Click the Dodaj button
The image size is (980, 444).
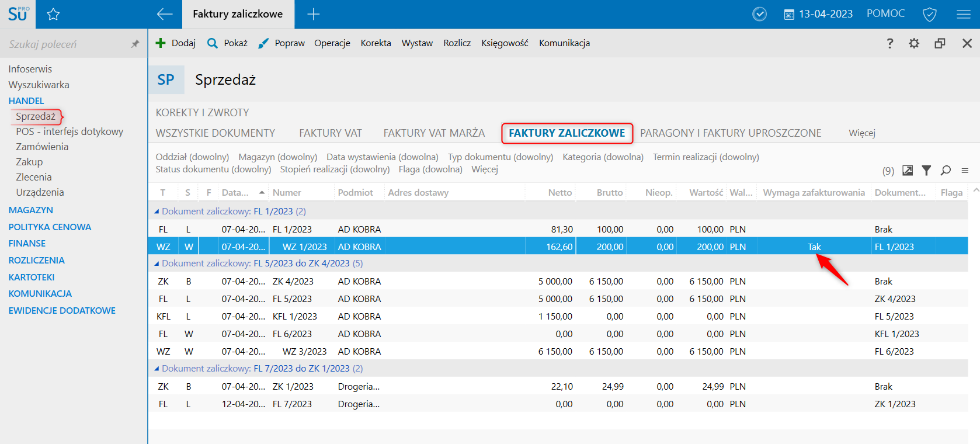[176, 43]
